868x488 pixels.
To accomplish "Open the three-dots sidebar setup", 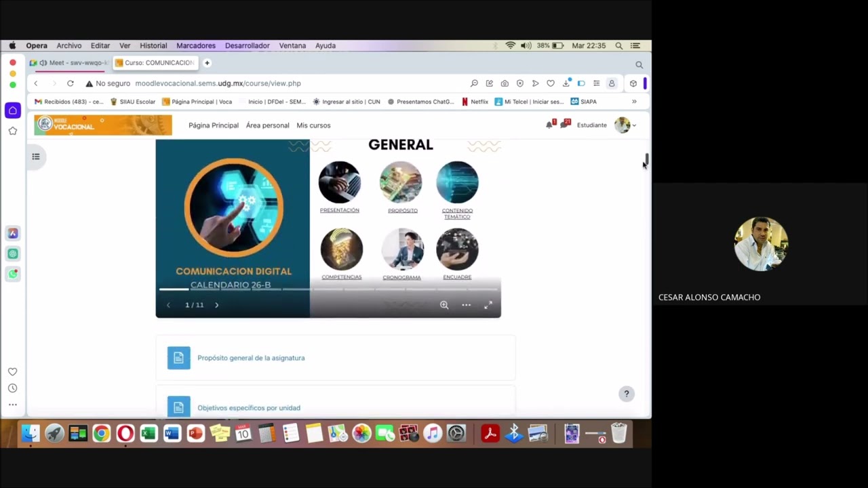I will [x=13, y=405].
